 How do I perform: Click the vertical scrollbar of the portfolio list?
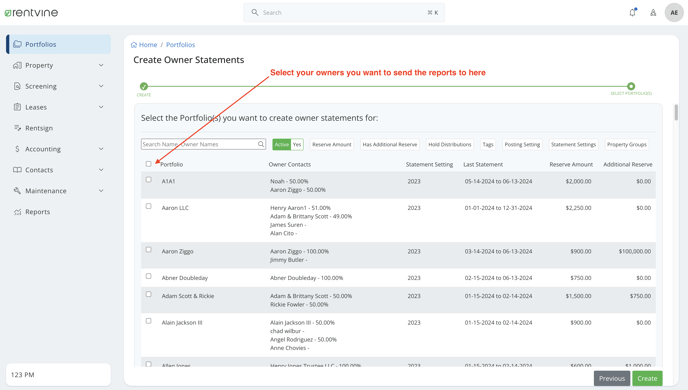(x=676, y=112)
